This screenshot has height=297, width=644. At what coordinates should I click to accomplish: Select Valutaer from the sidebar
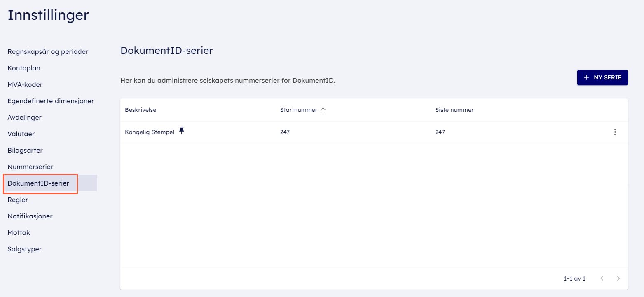21,134
